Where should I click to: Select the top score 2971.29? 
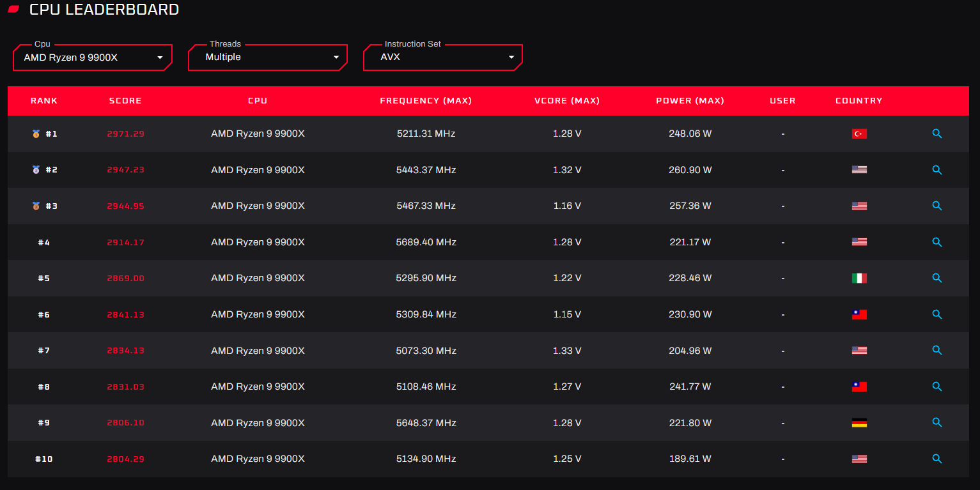[x=126, y=134]
